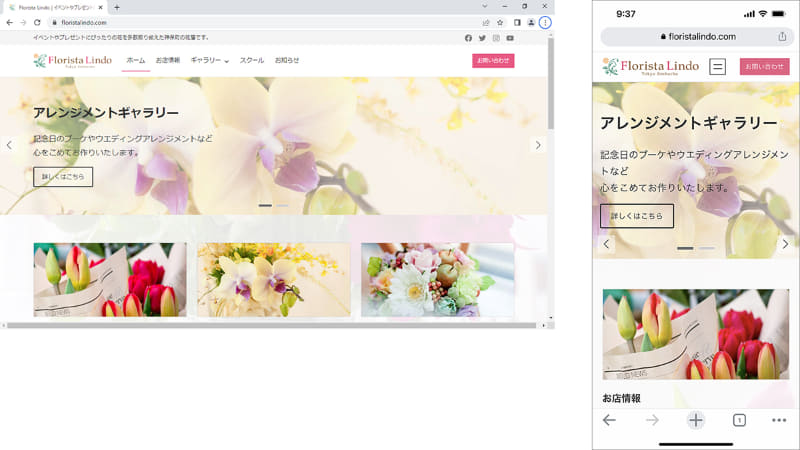Bookmark the page with the star icon
Viewport: 800px width, 450px height.
click(500, 22)
